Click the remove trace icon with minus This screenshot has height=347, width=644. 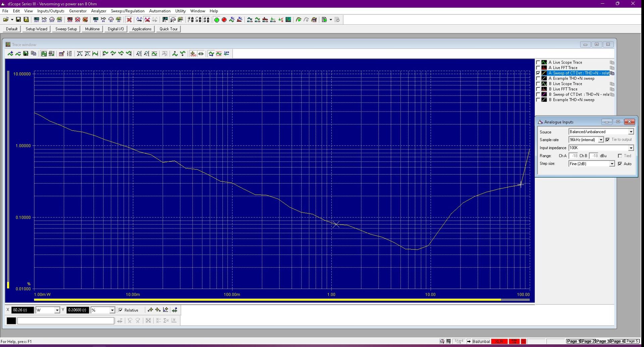point(18,54)
